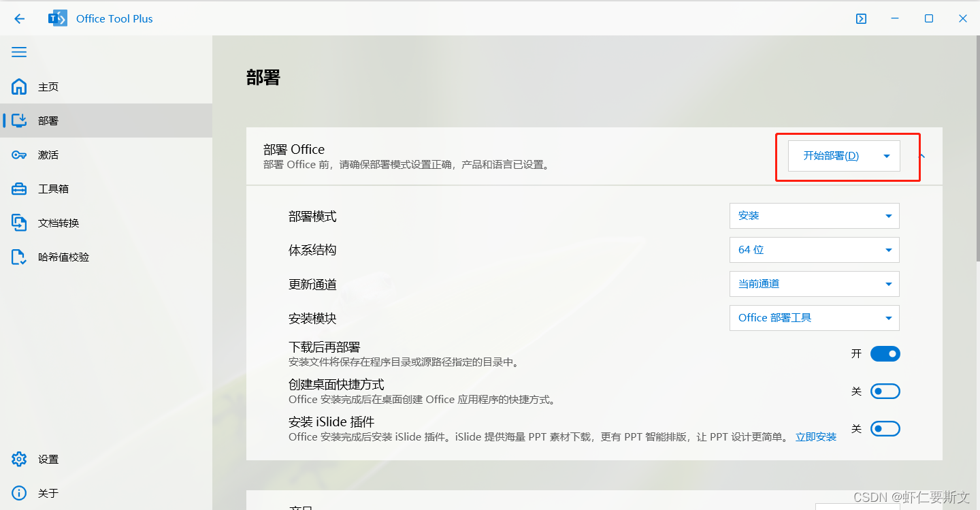This screenshot has width=980, height=510.
Task: Toggle the hamburger menu icon
Action: point(19,52)
